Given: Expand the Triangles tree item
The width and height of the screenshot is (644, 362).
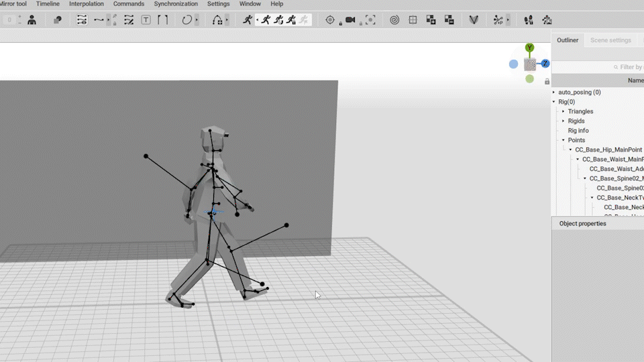Looking at the screenshot, I should [563, 111].
